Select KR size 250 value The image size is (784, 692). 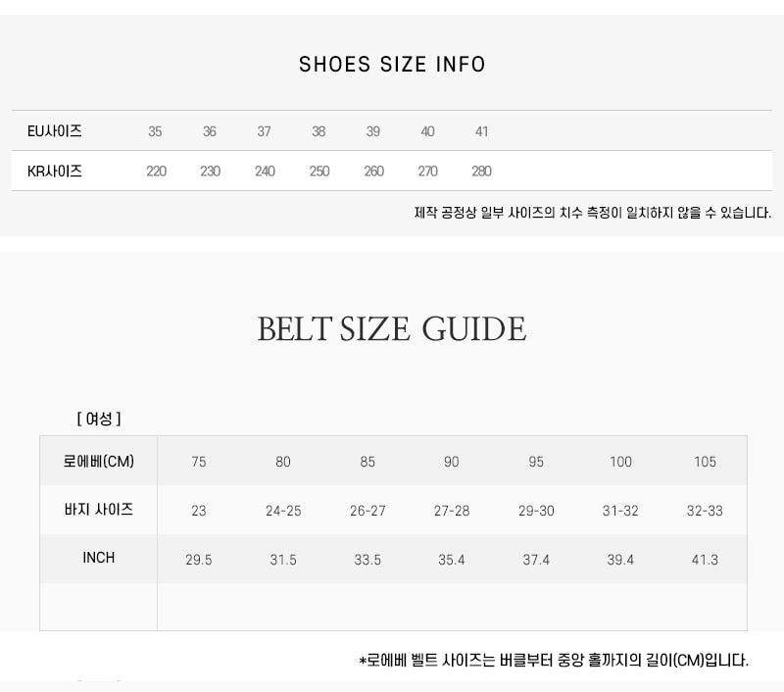coord(319,171)
